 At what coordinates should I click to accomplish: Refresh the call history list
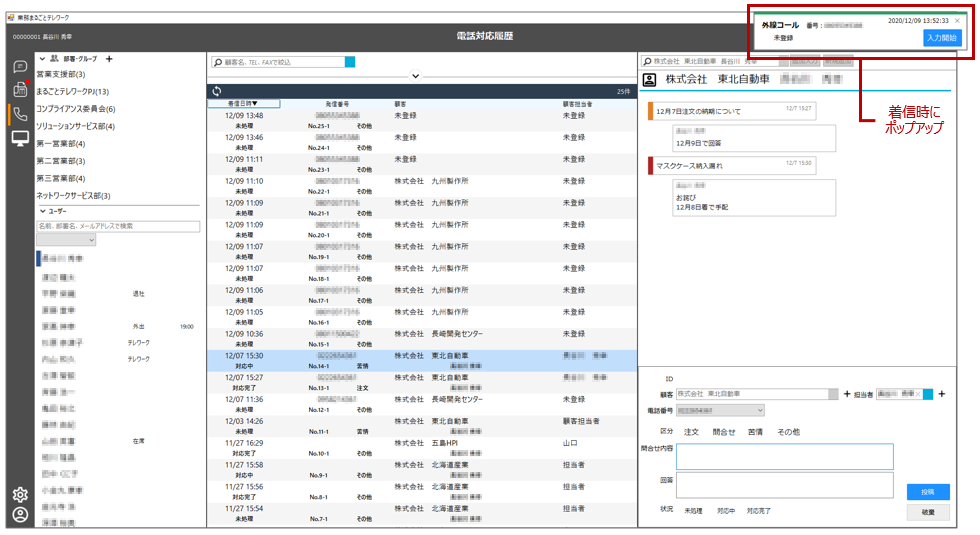pos(217,90)
